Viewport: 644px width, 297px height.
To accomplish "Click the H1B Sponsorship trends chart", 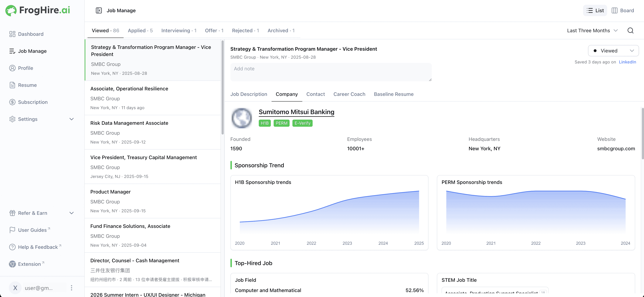I will 329,212.
